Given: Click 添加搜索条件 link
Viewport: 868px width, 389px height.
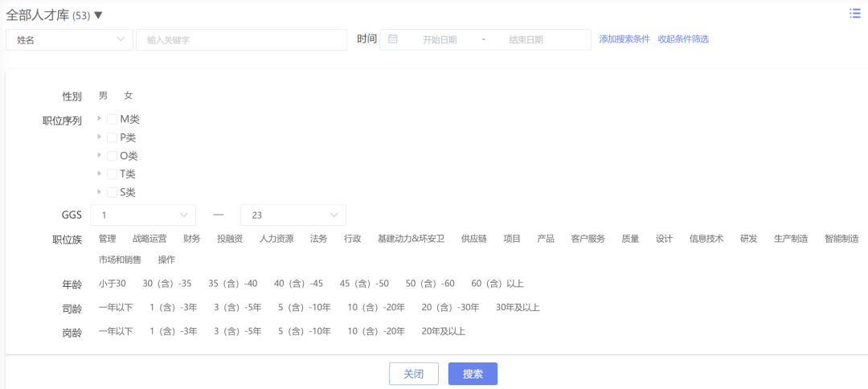Looking at the screenshot, I should point(624,39).
